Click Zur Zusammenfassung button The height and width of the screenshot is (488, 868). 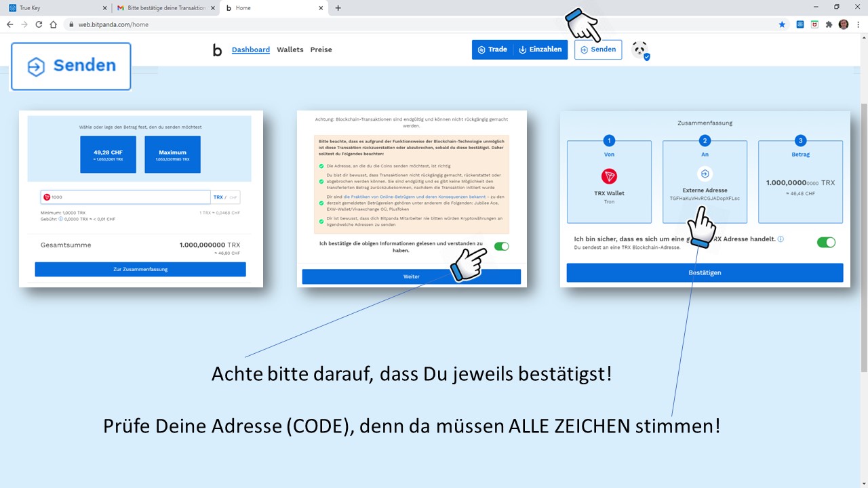click(140, 269)
